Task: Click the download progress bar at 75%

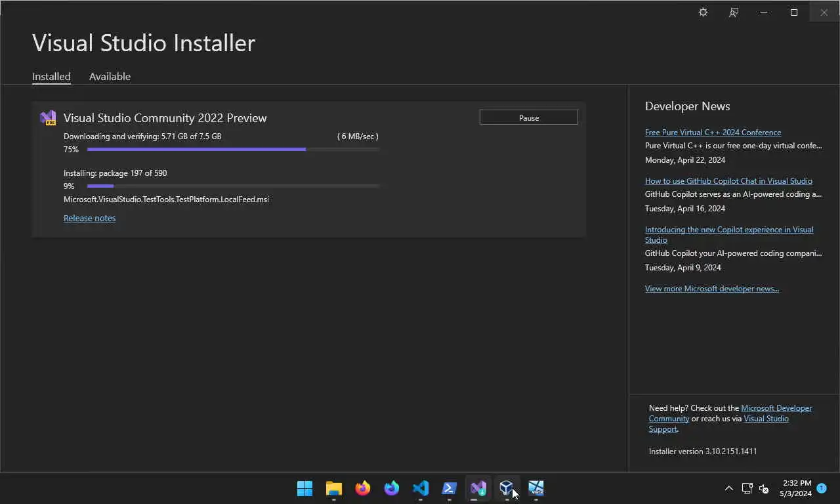Action: (x=233, y=150)
